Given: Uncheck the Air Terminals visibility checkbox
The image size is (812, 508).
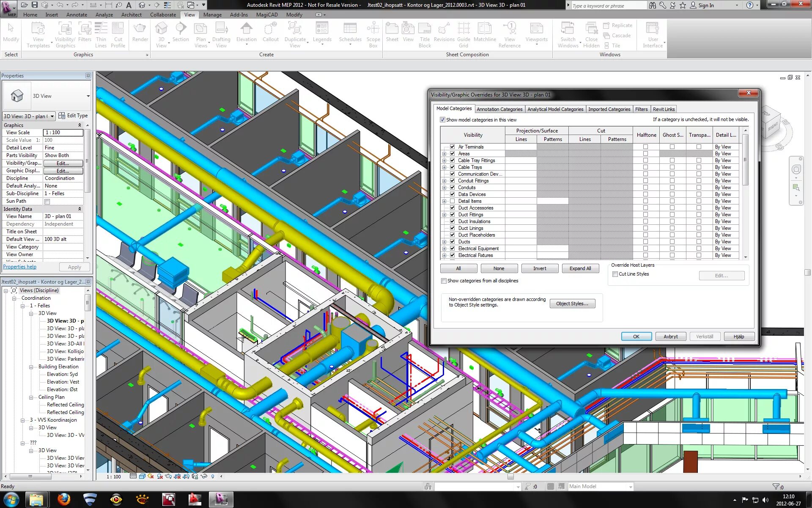Looking at the screenshot, I should tap(452, 147).
